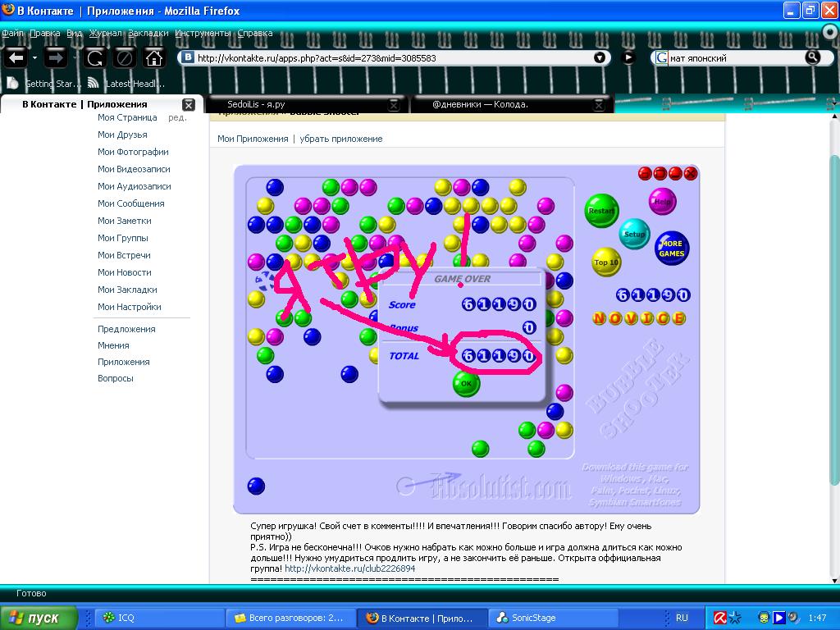Click the blue star tray icon
The height and width of the screenshot is (630, 840).
pyautogui.click(x=735, y=618)
